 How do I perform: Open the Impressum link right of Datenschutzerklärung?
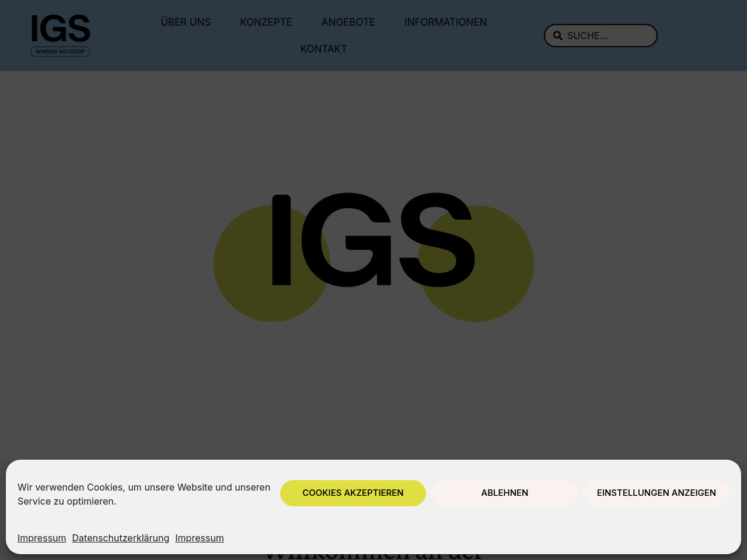[x=200, y=538]
